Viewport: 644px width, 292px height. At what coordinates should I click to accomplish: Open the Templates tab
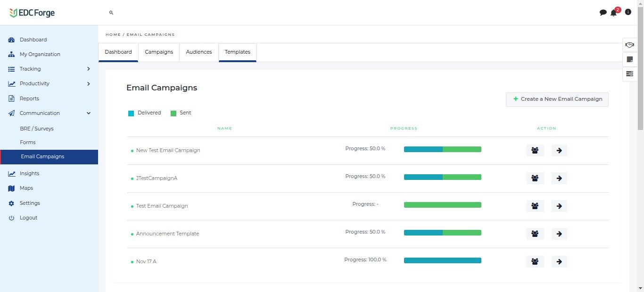(x=238, y=52)
